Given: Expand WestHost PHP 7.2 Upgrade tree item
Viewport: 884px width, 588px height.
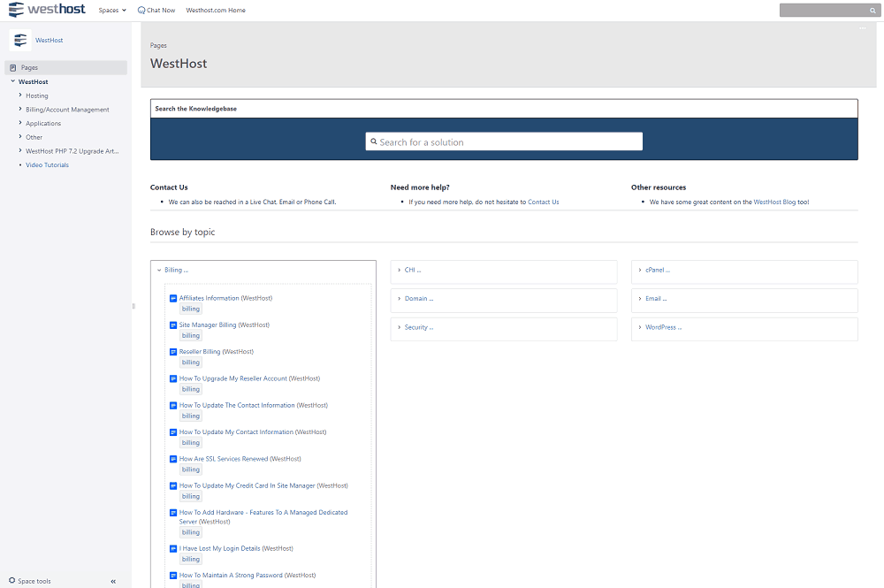Looking at the screenshot, I should 20,150.
